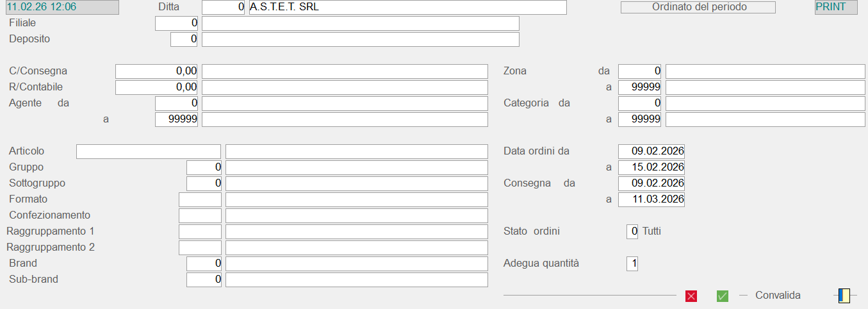Click the Ordinato del periodo button
Screen dimensions: 868x309
tap(698, 7)
